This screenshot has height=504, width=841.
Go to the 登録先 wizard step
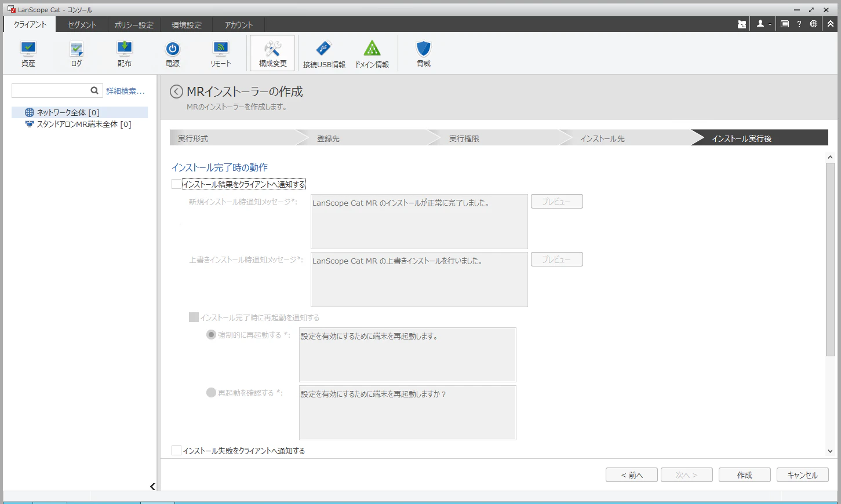coord(369,138)
